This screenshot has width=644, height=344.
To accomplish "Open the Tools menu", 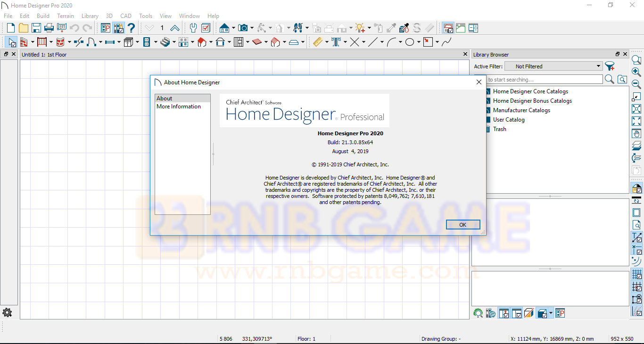I will pos(146,16).
